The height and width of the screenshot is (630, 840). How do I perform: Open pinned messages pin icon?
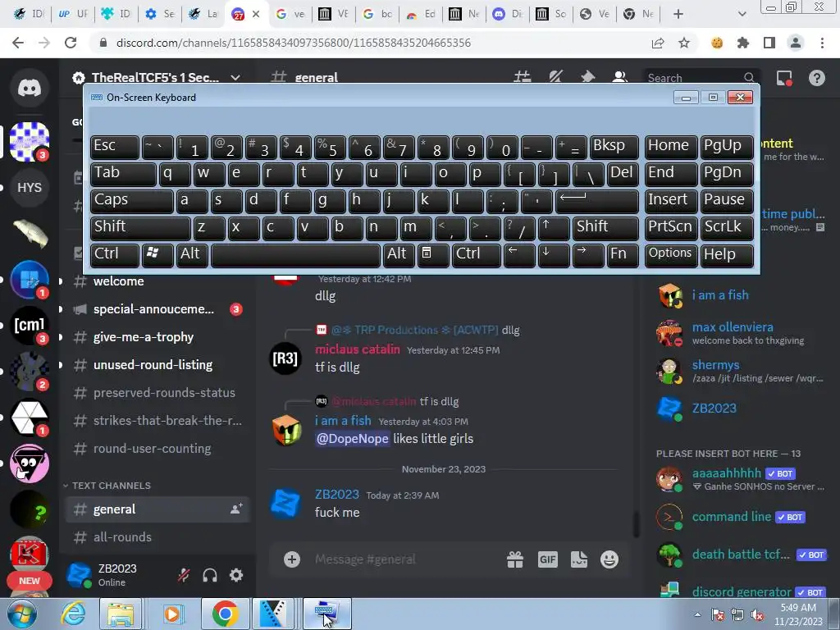(x=587, y=78)
